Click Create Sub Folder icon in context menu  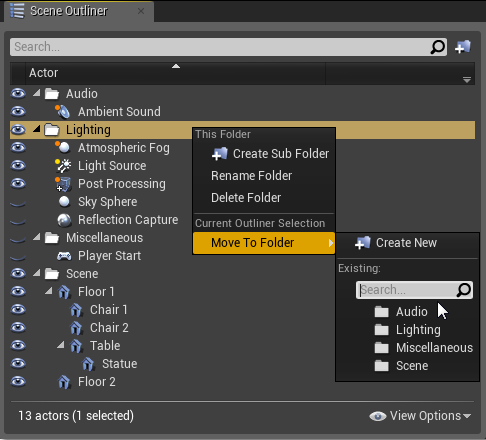220,154
